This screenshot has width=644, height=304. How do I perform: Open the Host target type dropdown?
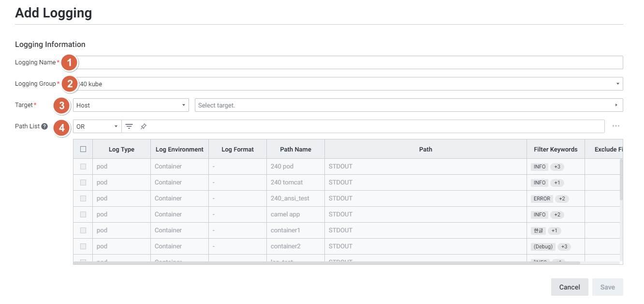click(131, 105)
